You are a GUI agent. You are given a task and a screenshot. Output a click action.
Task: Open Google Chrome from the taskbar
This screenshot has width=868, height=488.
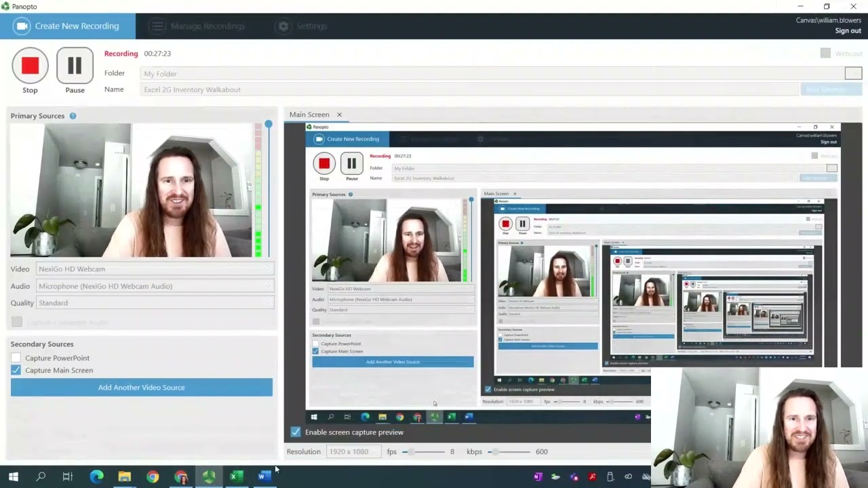(153, 476)
